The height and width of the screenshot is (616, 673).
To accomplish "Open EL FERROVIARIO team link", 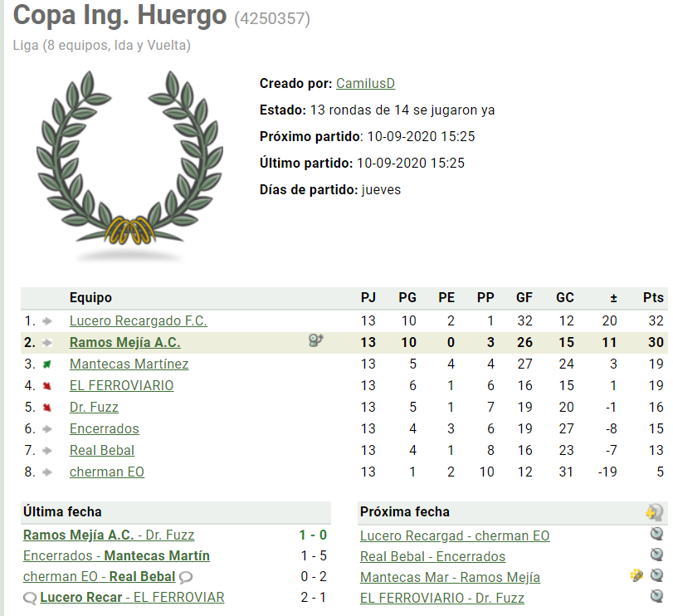I will (121, 385).
